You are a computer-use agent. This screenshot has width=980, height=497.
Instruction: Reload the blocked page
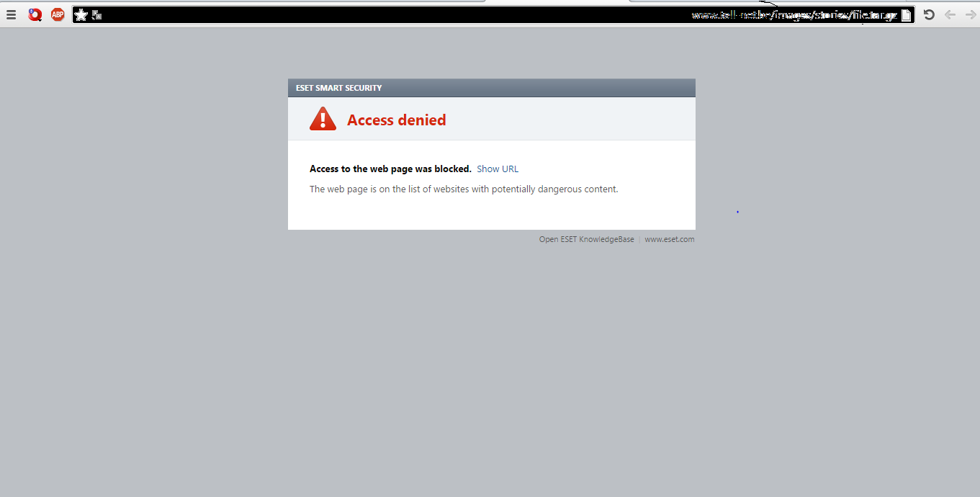coord(929,14)
